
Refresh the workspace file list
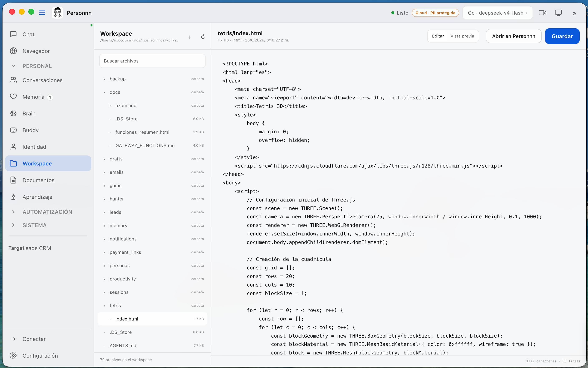pyautogui.click(x=203, y=37)
